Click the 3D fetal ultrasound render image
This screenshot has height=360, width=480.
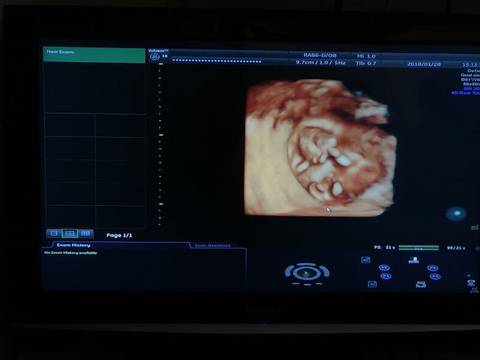click(321, 148)
